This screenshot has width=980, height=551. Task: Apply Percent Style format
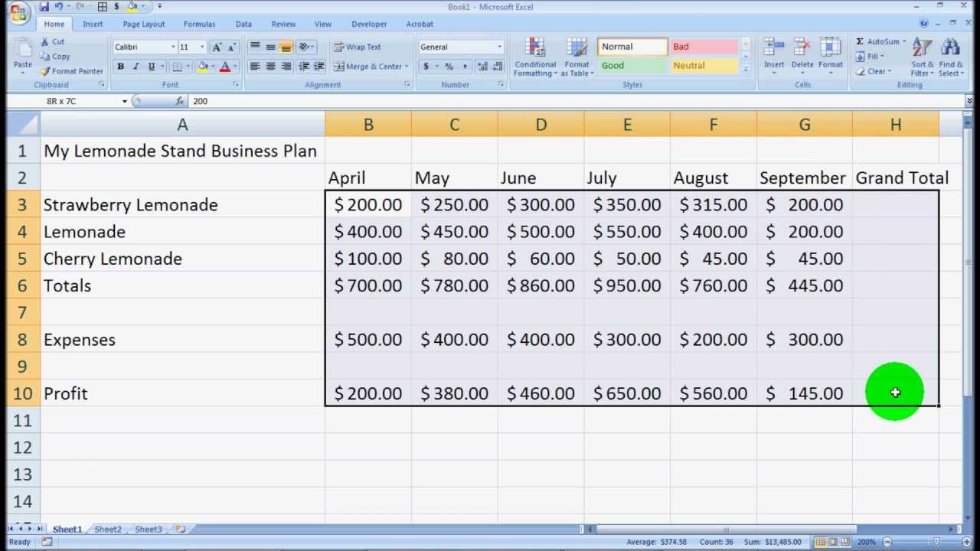coord(449,67)
